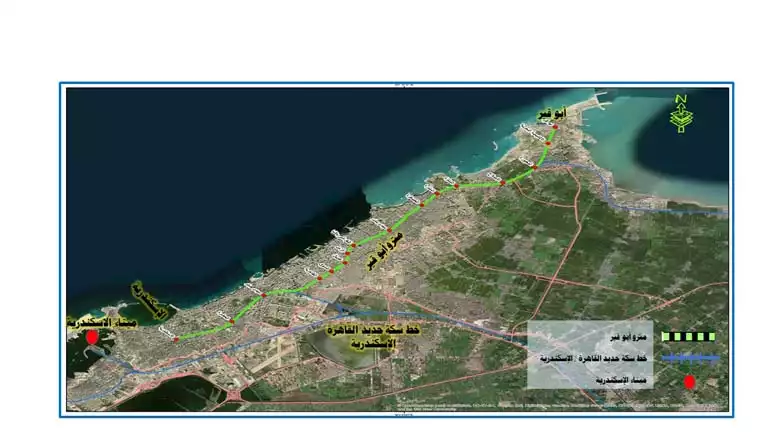Select the westernmost red metro station marker

point(176,339)
